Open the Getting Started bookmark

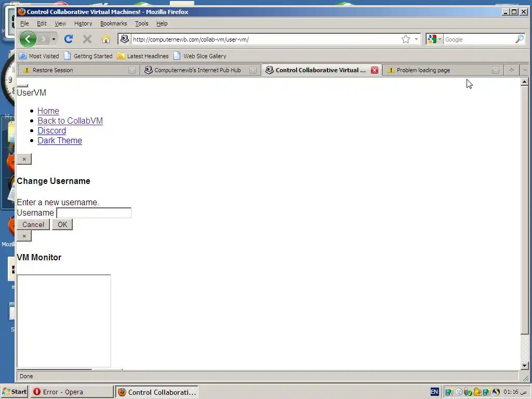[88, 56]
